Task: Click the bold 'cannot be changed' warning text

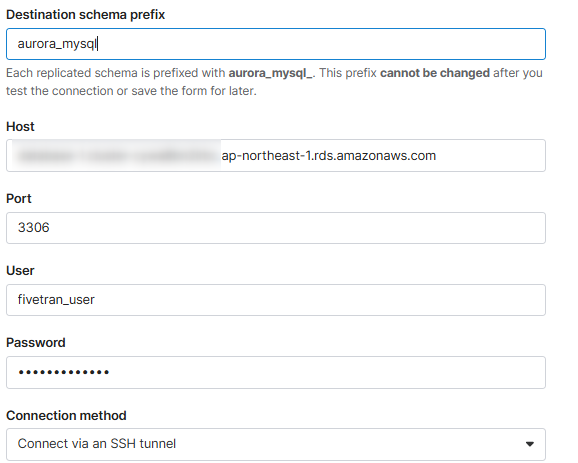Action: [435, 73]
